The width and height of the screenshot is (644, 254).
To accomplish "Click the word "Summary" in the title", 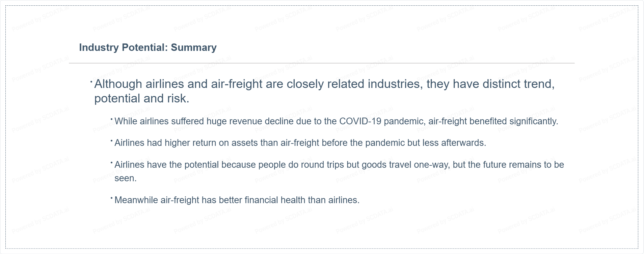I will pos(194,47).
